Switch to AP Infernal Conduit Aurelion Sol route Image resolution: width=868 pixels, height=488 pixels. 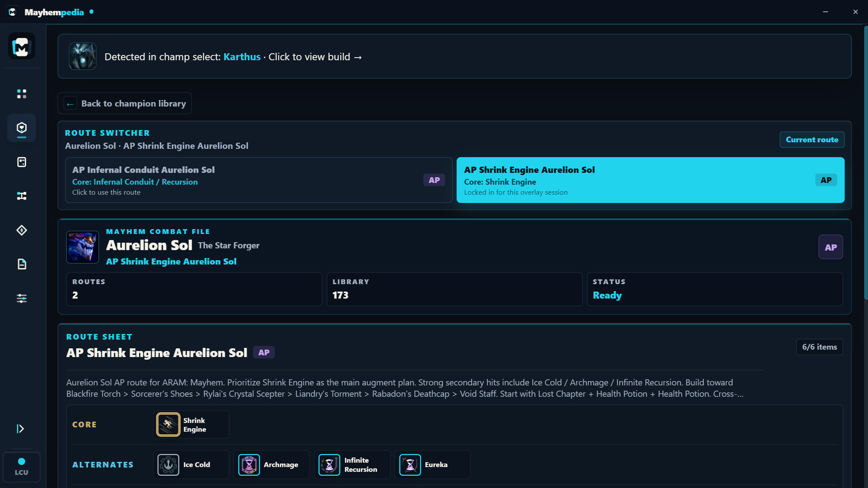click(259, 180)
